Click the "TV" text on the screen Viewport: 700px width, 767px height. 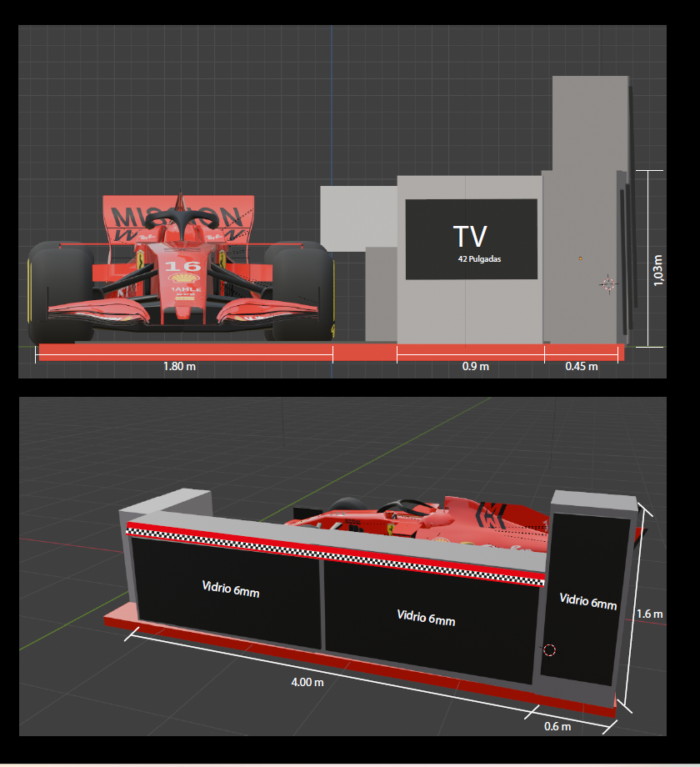point(470,237)
